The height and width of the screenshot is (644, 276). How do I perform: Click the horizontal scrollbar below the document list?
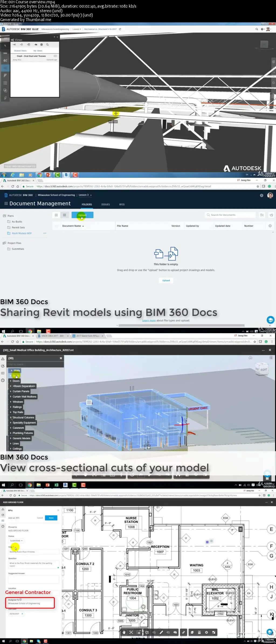coord(181,325)
